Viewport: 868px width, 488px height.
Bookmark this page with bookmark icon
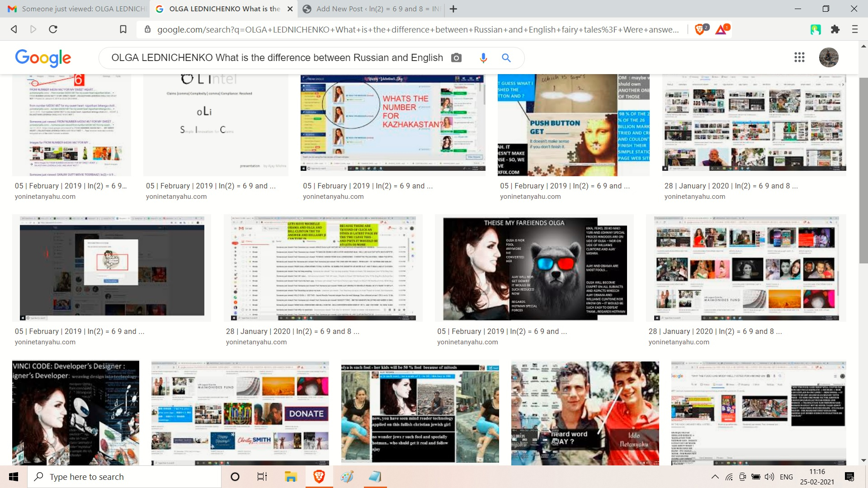(123, 29)
